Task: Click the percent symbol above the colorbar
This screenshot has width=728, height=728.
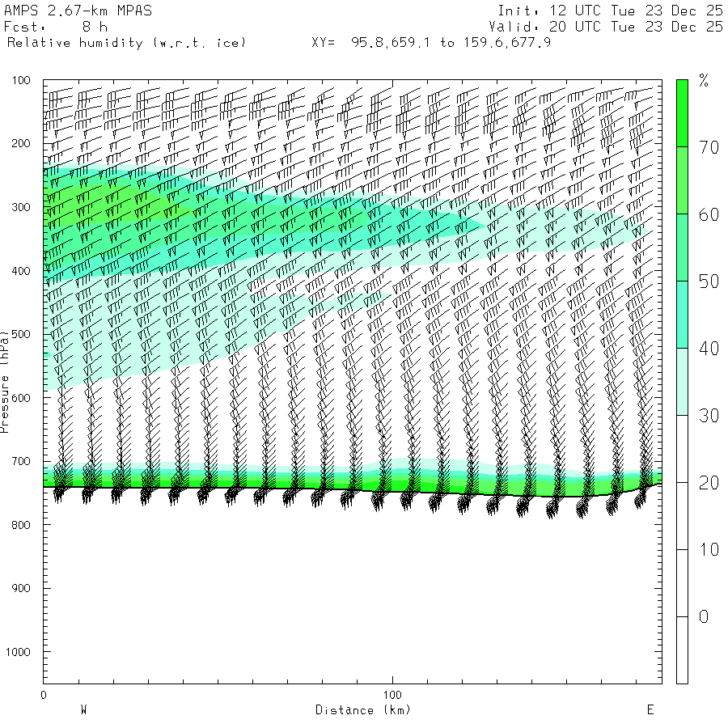Action: click(x=703, y=81)
